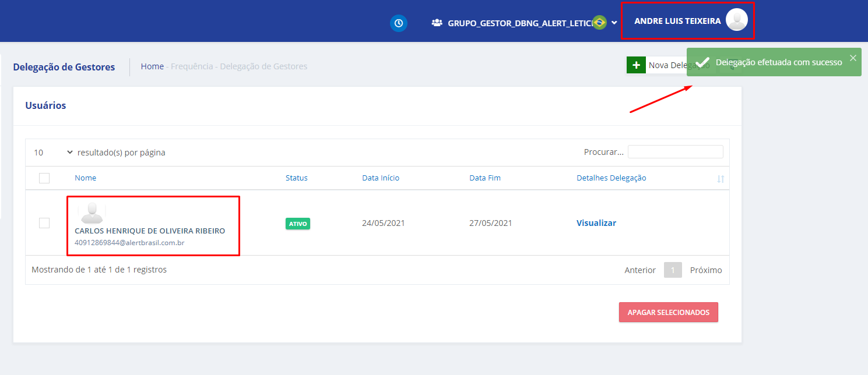Click Andre Luis Teixeira profile avatar
This screenshot has height=375, width=868.
pos(736,20)
